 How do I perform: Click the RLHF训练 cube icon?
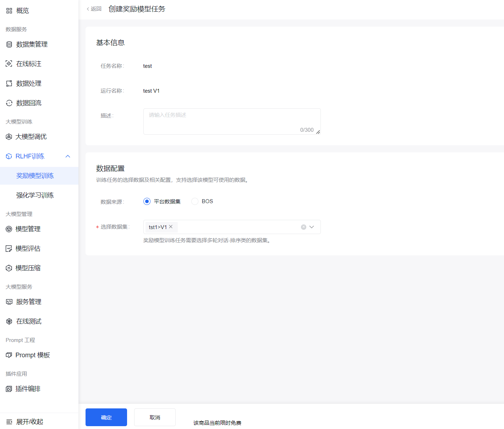coord(9,156)
